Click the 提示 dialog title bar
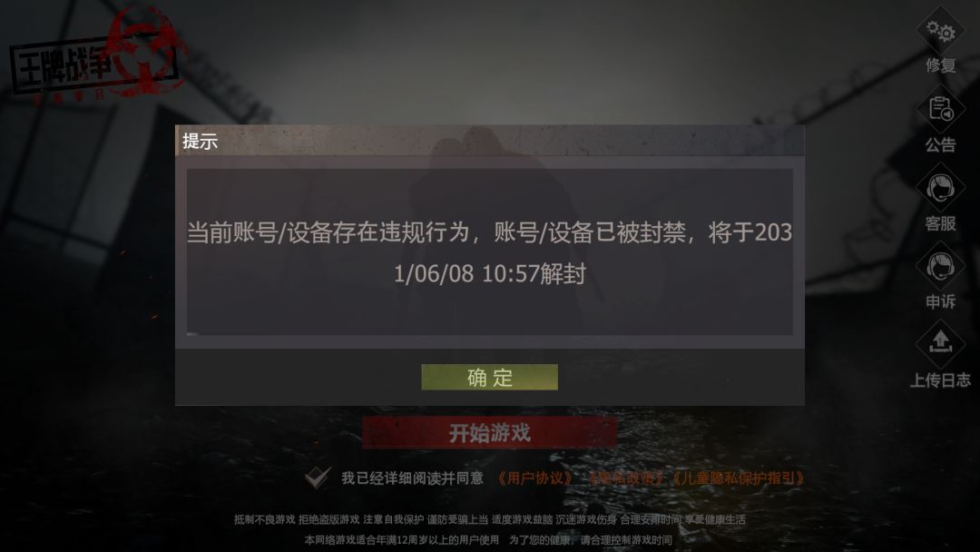Viewport: 980px width, 552px height. point(489,141)
